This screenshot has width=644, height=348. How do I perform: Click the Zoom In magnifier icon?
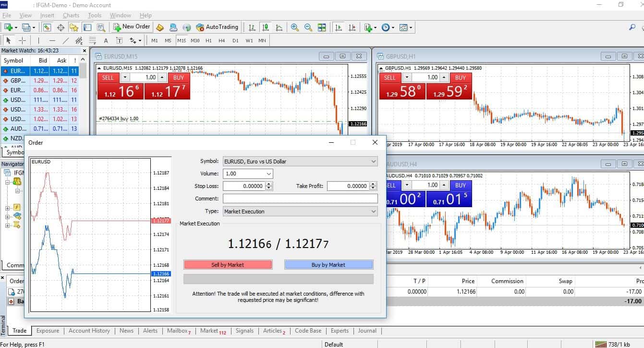[295, 27]
